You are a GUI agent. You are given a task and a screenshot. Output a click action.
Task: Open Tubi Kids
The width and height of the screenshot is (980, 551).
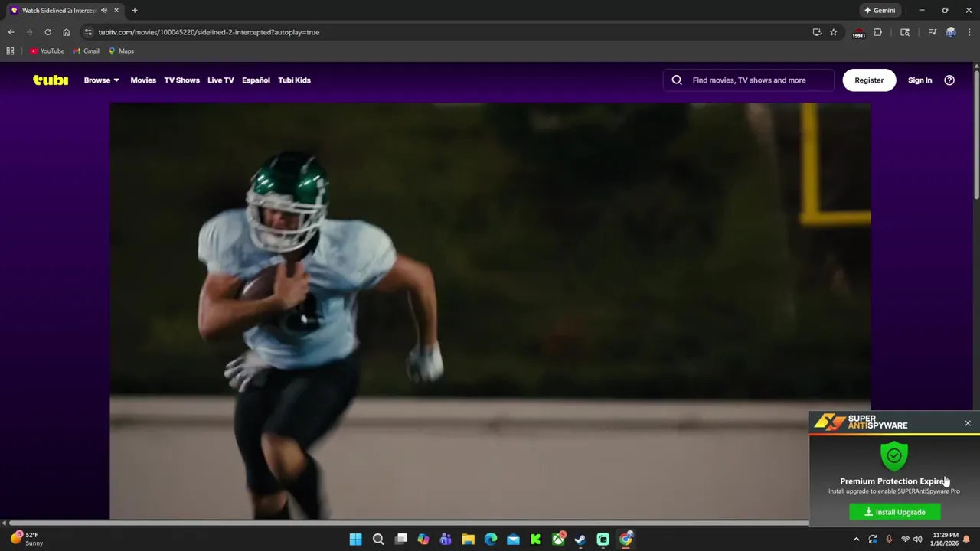294,80
